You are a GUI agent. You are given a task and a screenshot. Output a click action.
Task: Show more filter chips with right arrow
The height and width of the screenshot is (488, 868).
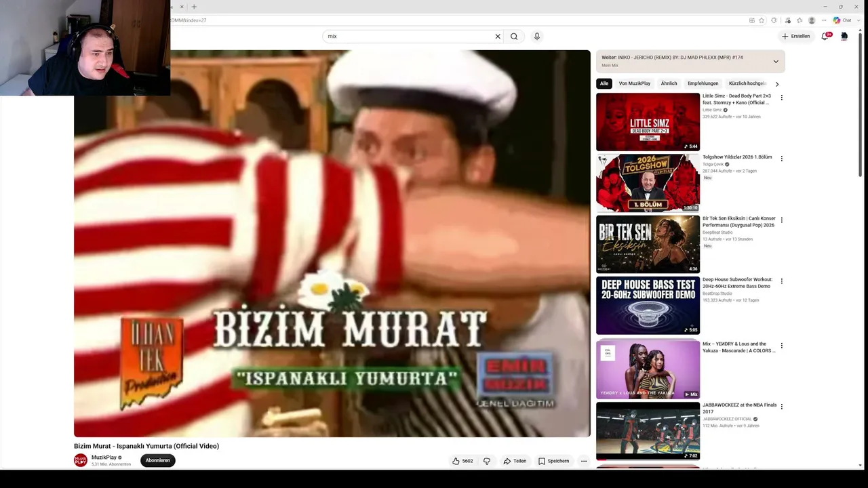777,84
